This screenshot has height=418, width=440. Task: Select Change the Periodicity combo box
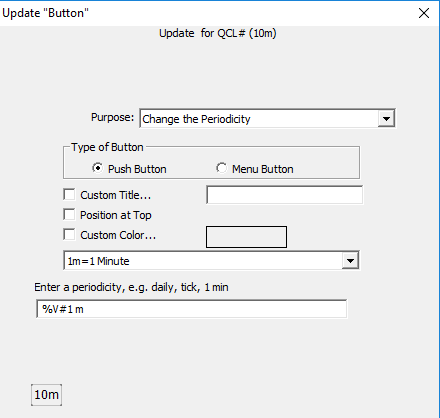pos(267,118)
